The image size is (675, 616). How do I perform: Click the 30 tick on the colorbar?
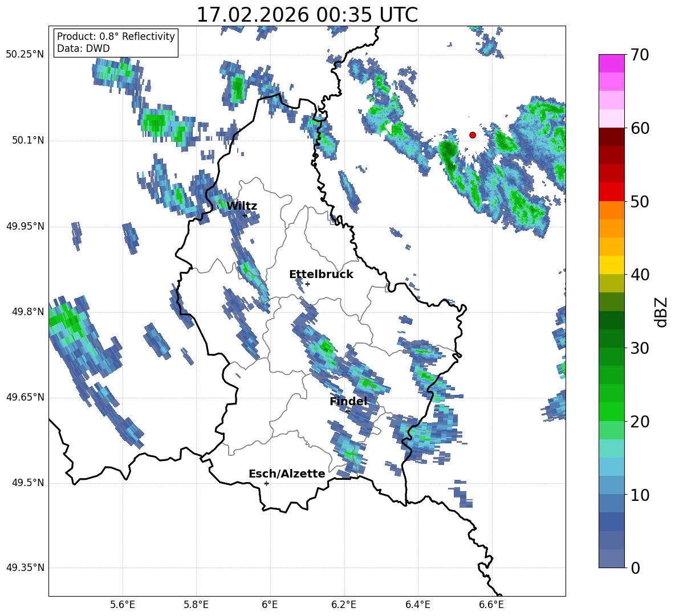[639, 348]
